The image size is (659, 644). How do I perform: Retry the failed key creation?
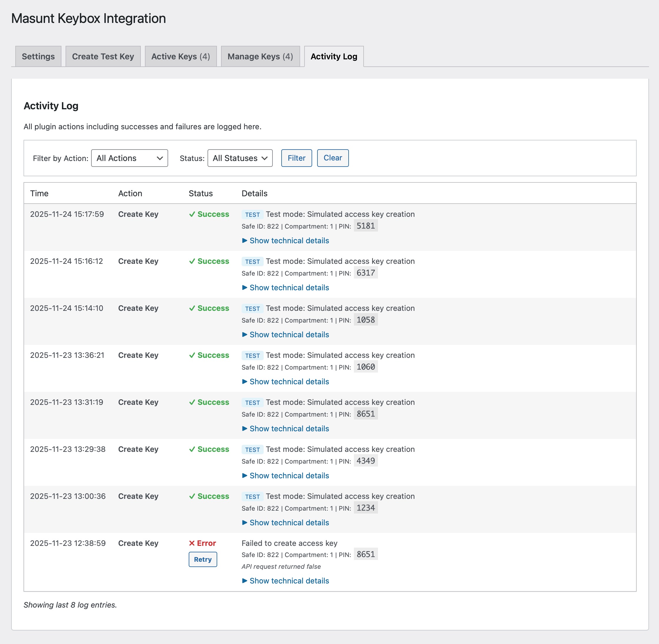203,559
